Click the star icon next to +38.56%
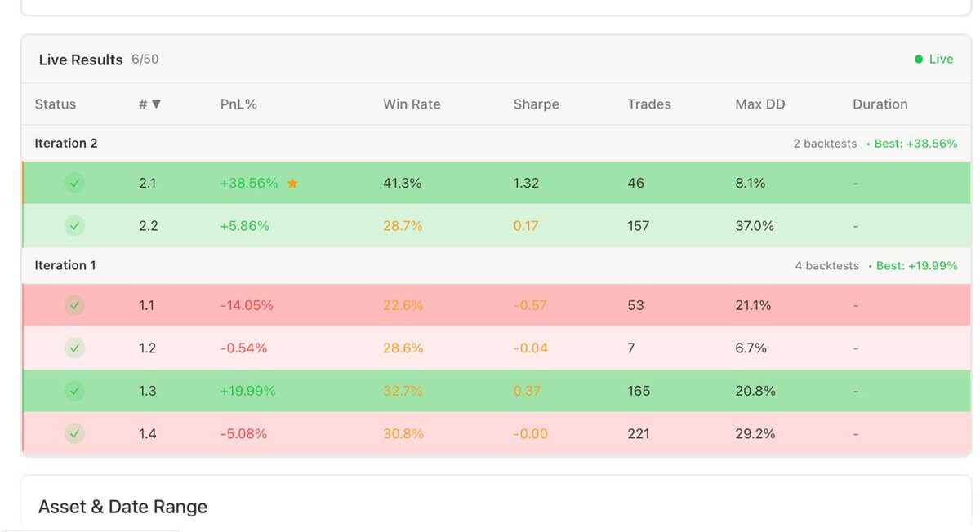 click(292, 183)
